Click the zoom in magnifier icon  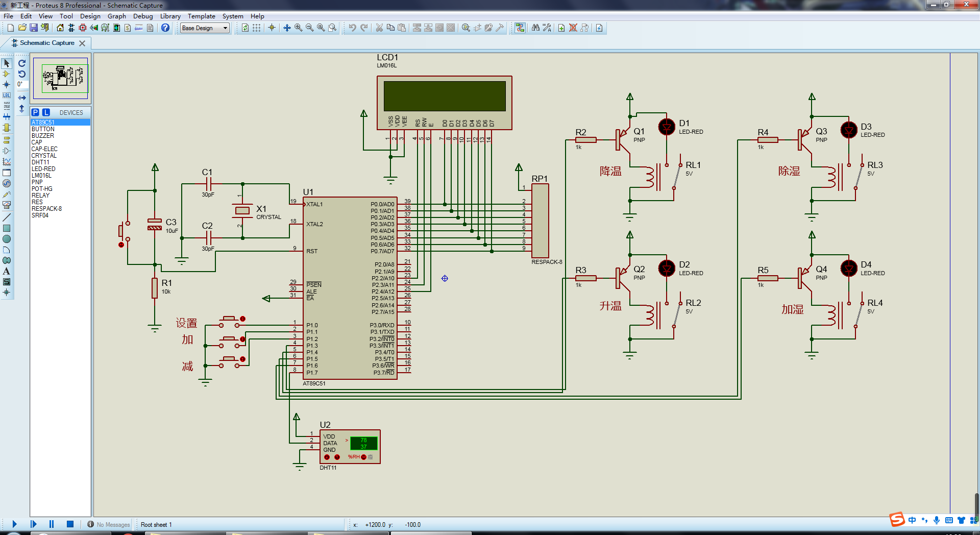click(298, 28)
